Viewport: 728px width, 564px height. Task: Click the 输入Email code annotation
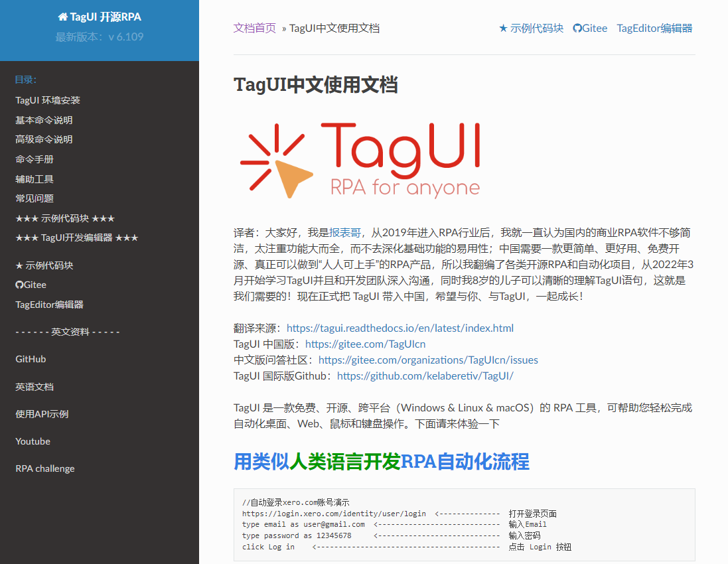(528, 525)
